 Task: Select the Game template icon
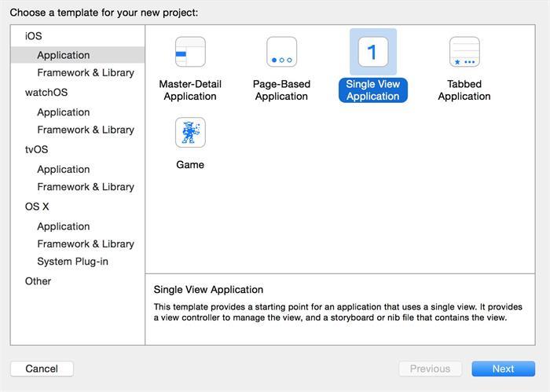[190, 133]
